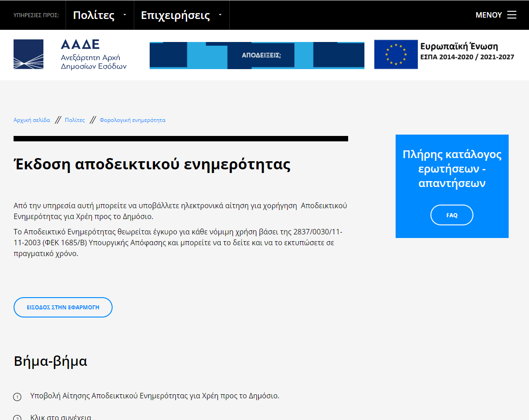Click the hamburger menu icon

point(512,15)
